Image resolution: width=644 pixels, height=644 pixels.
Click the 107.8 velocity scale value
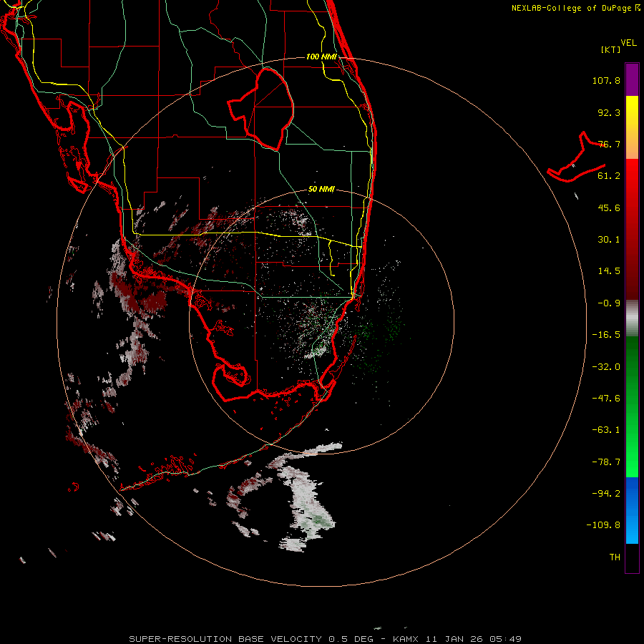[x=606, y=80]
